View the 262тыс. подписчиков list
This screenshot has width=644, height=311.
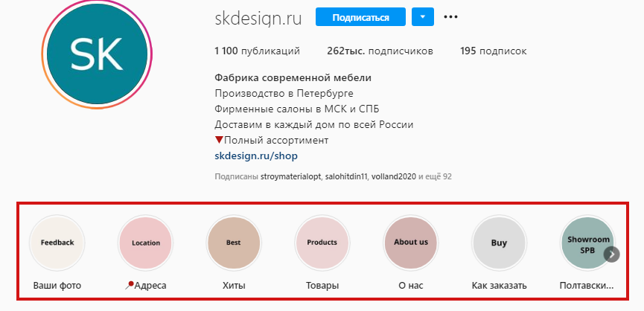[x=380, y=51]
